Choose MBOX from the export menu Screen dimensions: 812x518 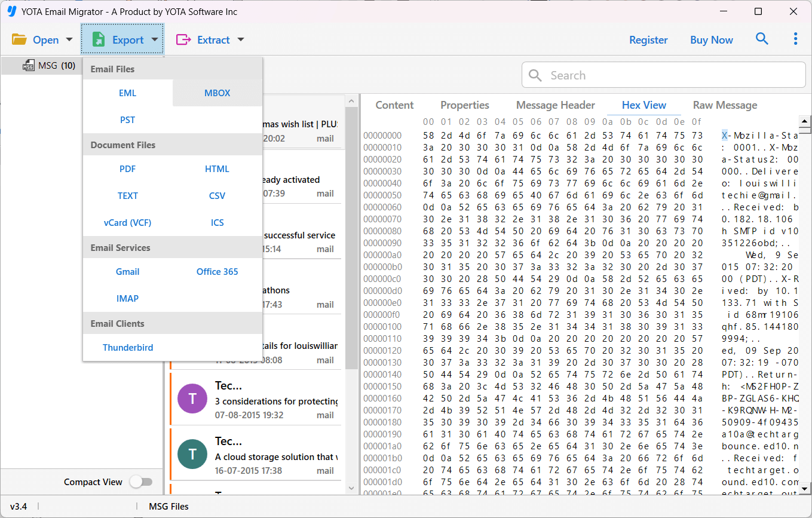[x=217, y=93]
